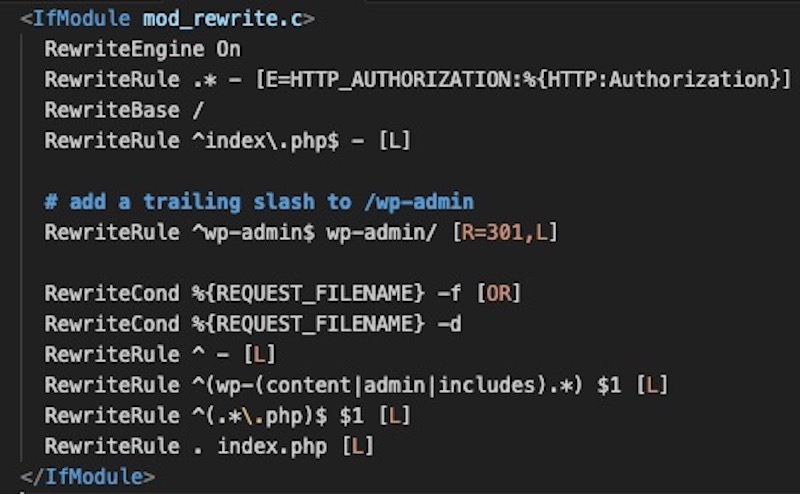Click the opening IfModule mod_rewrite.c tag
800x494 pixels.
pos(167,19)
